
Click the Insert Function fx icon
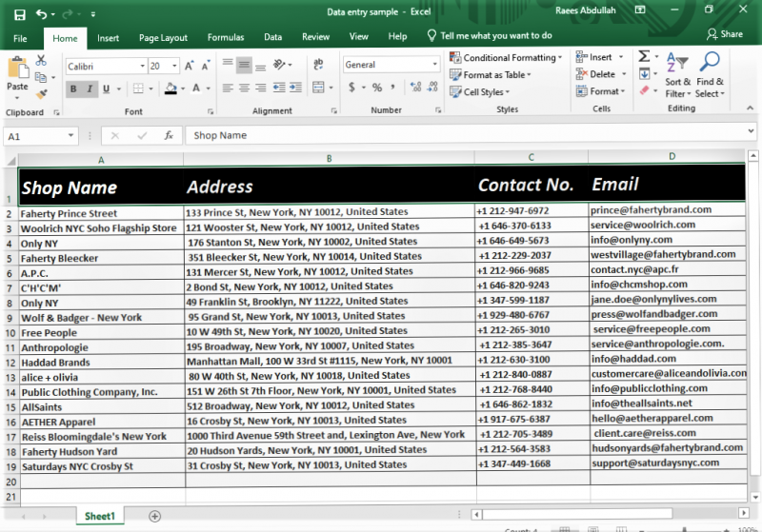click(169, 135)
